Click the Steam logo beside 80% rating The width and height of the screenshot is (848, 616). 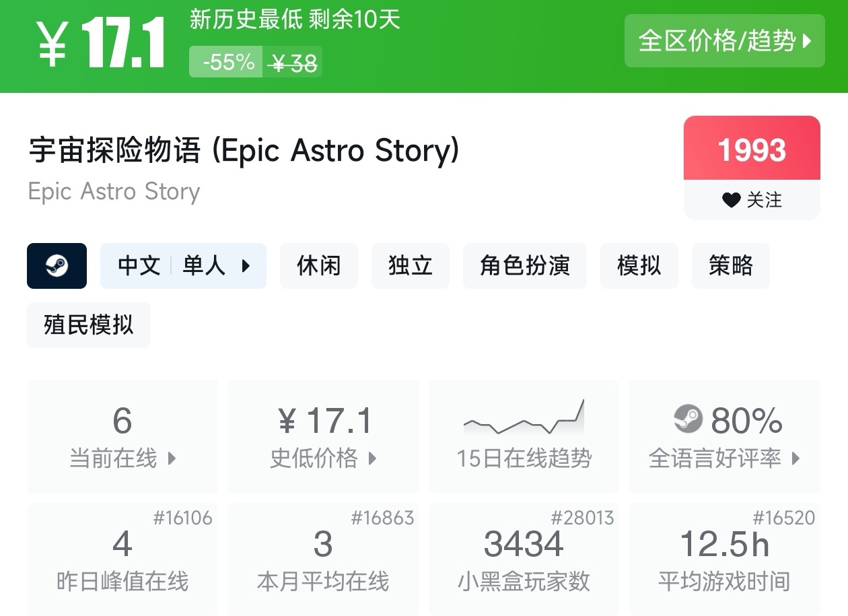(688, 419)
